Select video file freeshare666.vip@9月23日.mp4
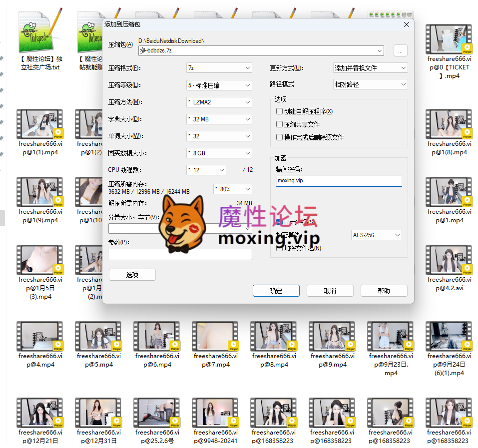This screenshot has height=448, width=478. click(x=391, y=336)
